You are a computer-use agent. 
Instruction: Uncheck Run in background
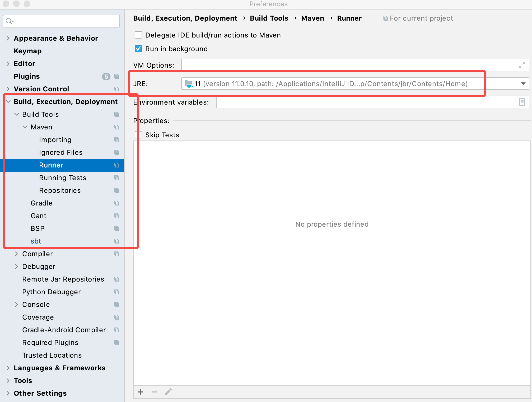point(138,49)
